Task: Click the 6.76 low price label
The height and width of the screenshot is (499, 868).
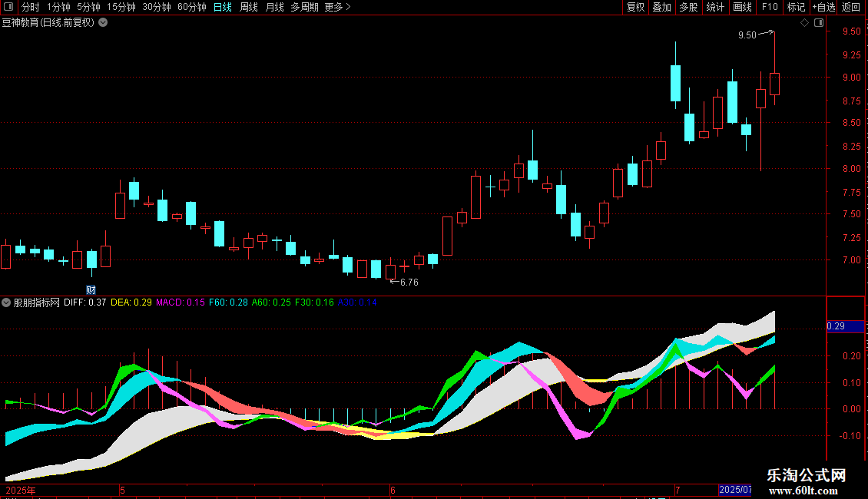Action: click(409, 283)
